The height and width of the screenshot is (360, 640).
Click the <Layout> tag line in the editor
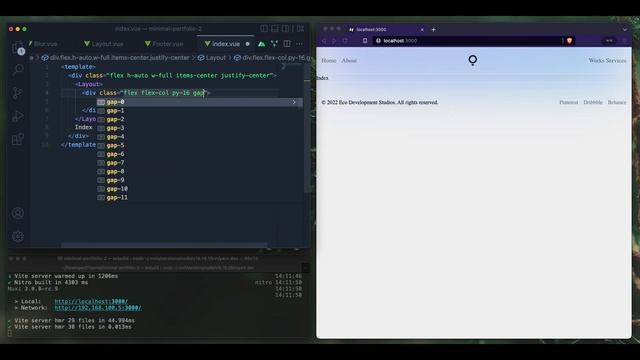pyautogui.click(x=89, y=84)
